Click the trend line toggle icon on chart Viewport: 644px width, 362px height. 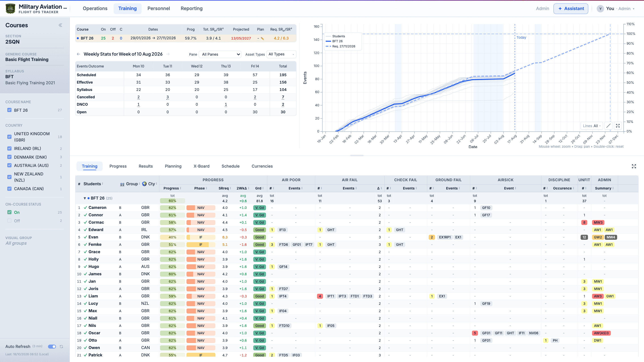pyautogui.click(x=608, y=126)
